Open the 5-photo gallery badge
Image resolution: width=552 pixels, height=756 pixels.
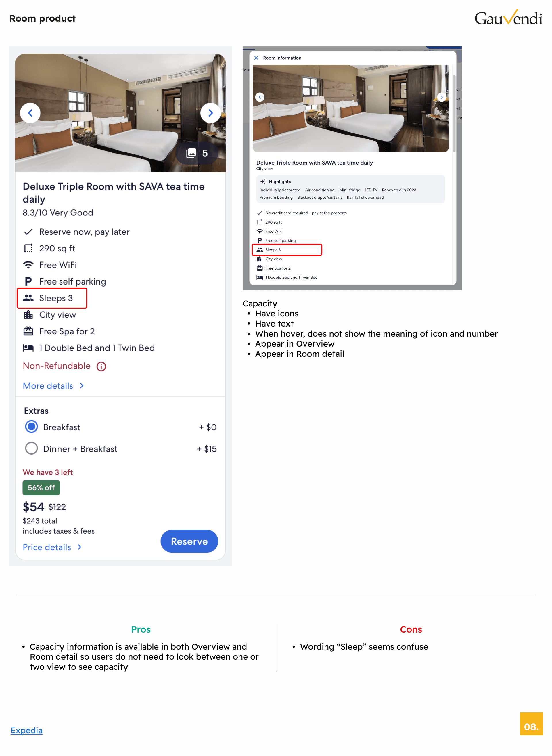197,153
